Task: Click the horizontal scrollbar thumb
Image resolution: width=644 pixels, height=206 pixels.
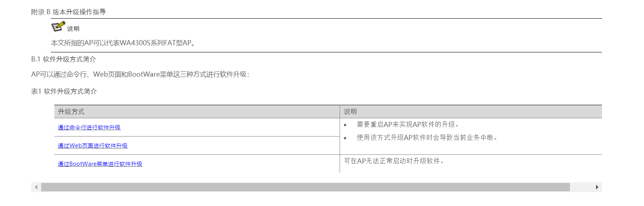Action: (x=305, y=187)
